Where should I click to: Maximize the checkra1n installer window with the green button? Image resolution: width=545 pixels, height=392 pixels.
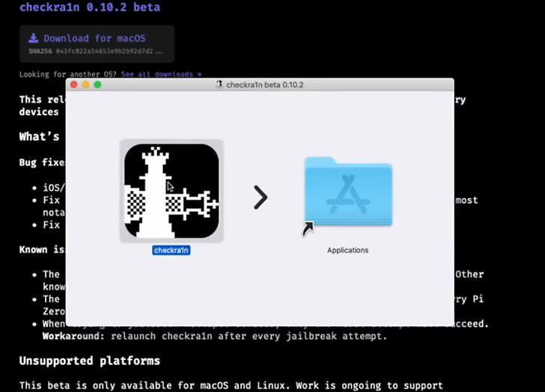pyautogui.click(x=97, y=85)
